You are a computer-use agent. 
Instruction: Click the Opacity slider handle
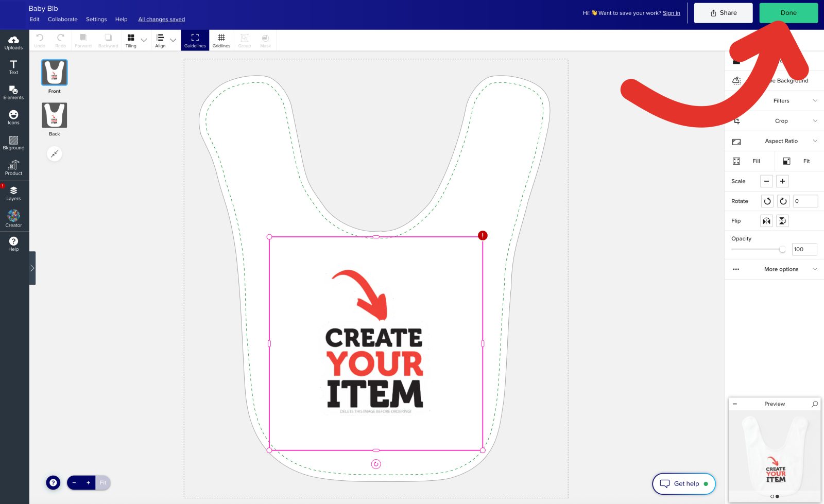(782, 250)
